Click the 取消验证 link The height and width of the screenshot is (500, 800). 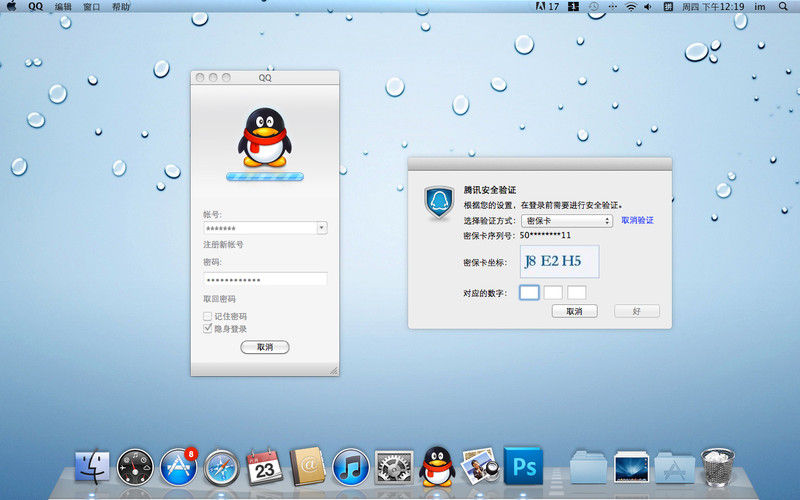click(637, 220)
